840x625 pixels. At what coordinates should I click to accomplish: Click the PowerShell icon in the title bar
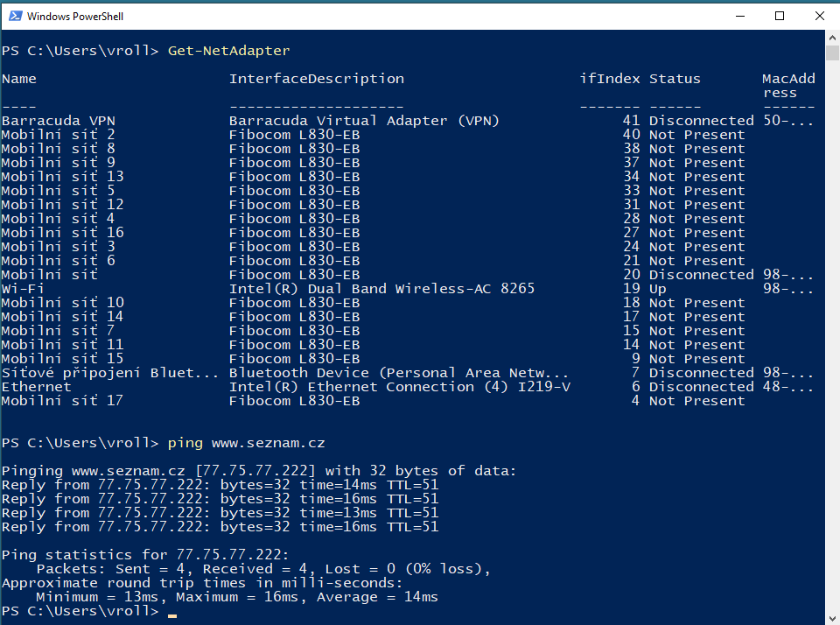tap(16, 16)
